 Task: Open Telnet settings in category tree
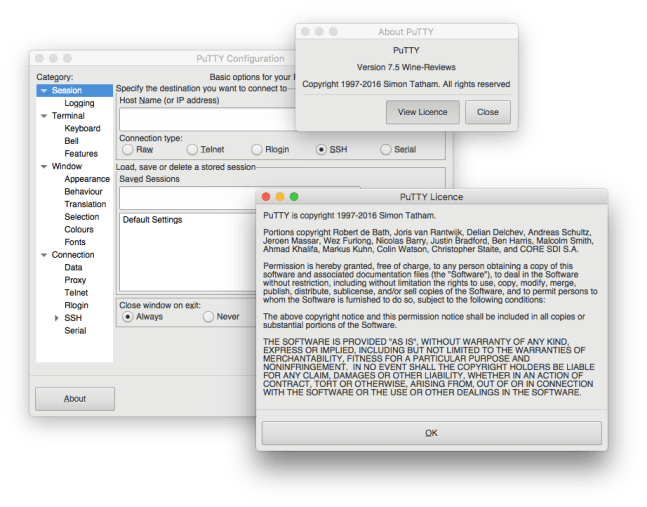click(x=76, y=293)
